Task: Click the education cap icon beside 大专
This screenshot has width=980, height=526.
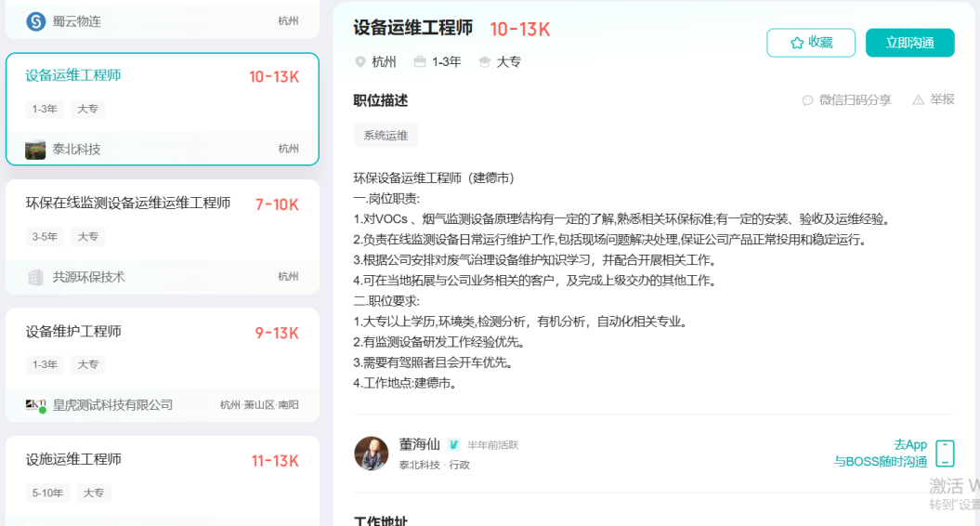Action: [485, 62]
